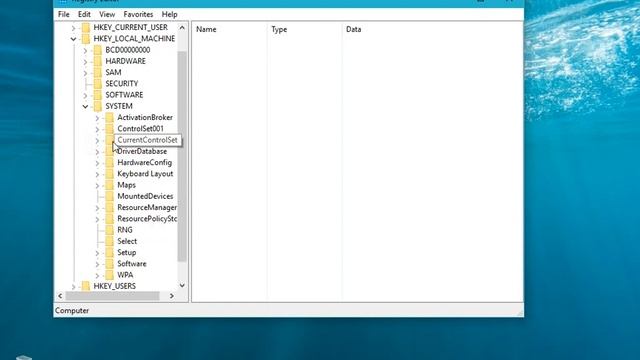Expand the WPA key

pos(97,276)
